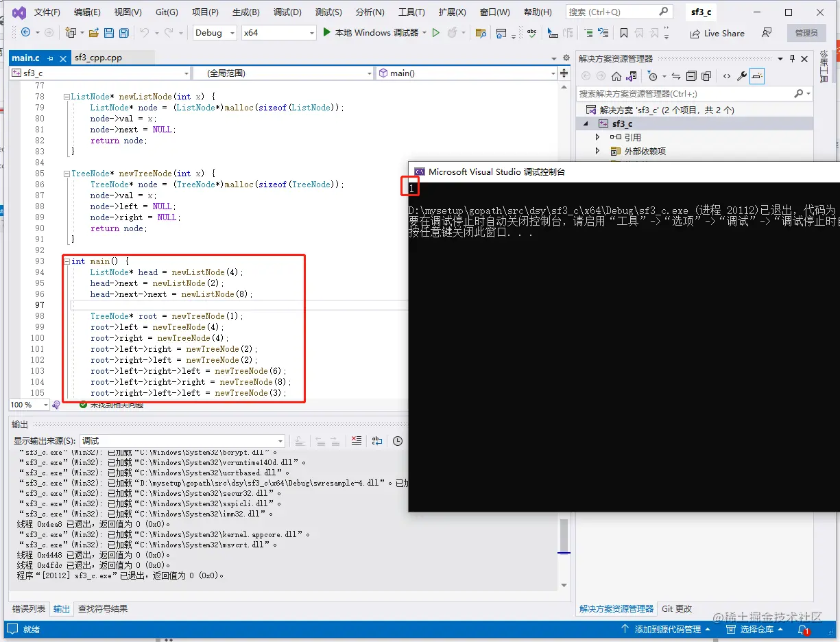Click the Live Share icon button

coord(716,33)
